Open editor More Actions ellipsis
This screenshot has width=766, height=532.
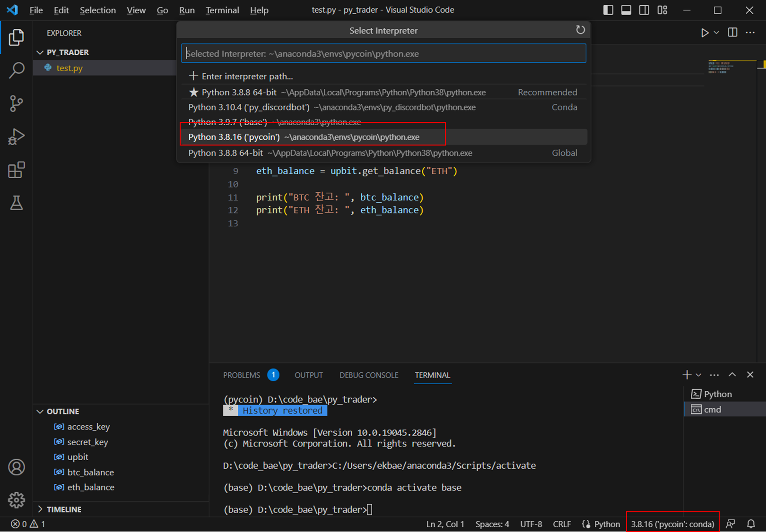[x=750, y=32]
